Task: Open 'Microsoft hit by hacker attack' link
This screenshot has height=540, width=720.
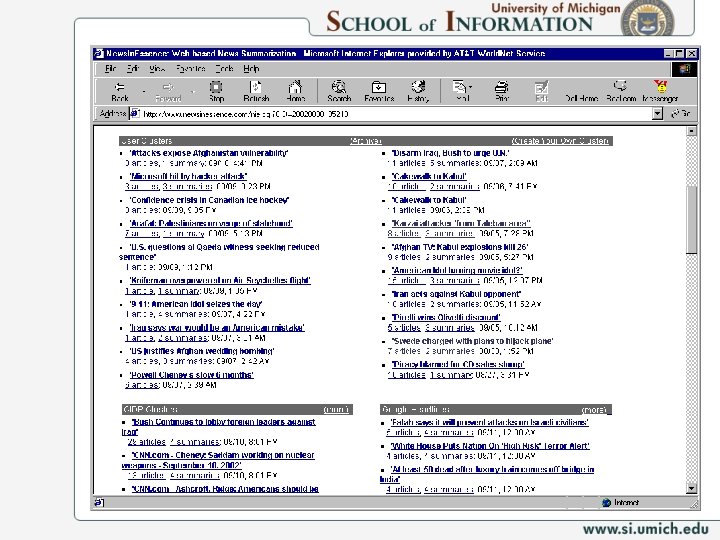Action: pos(188,176)
